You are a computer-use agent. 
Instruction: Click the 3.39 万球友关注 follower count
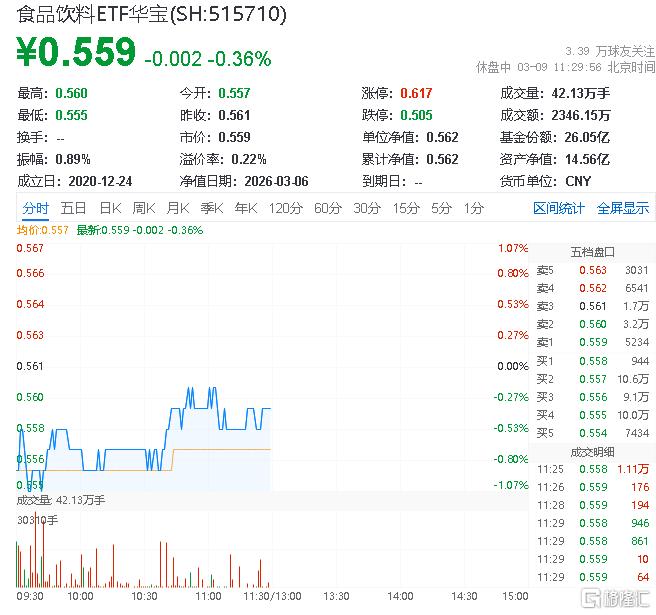610,51
